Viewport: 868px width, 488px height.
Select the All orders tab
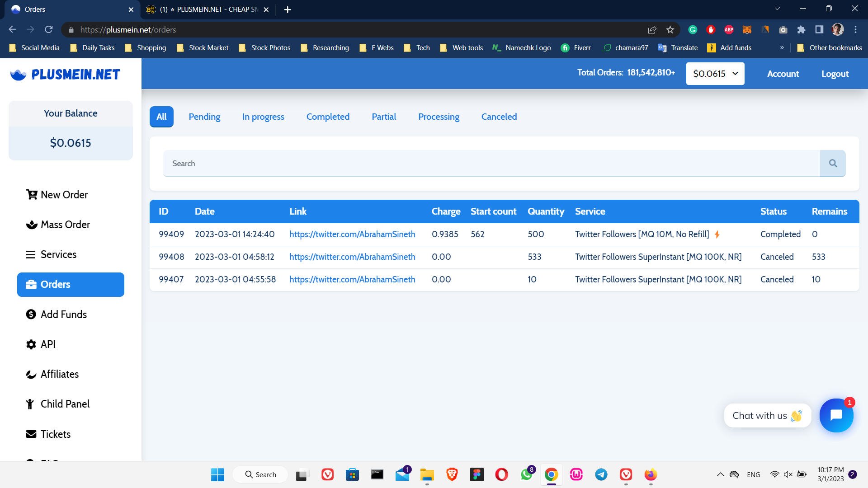pyautogui.click(x=161, y=117)
